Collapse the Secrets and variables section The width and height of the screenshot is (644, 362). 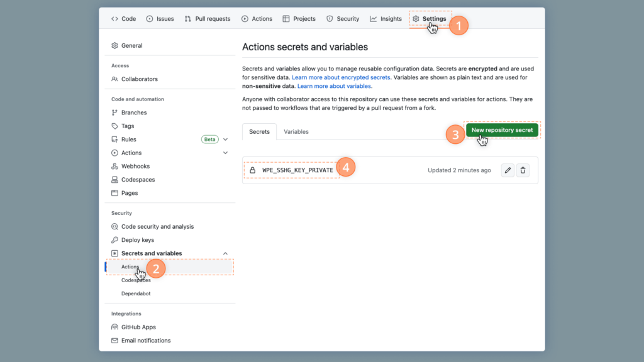click(225, 253)
